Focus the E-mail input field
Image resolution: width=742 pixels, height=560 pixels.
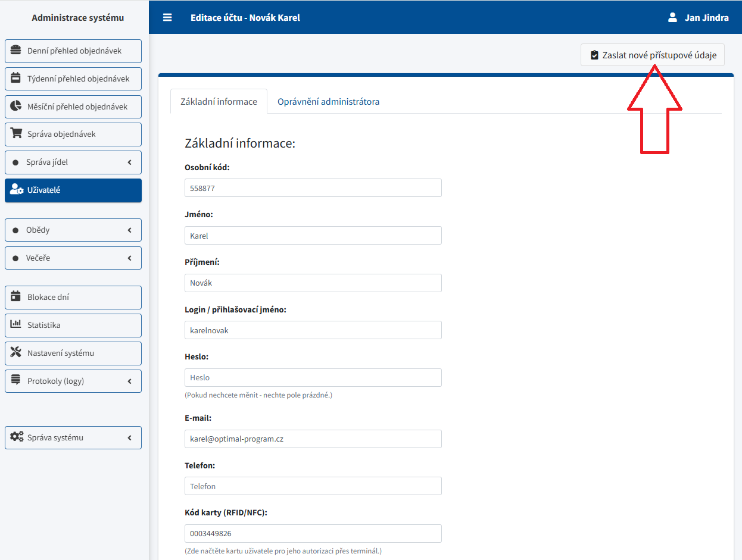313,439
